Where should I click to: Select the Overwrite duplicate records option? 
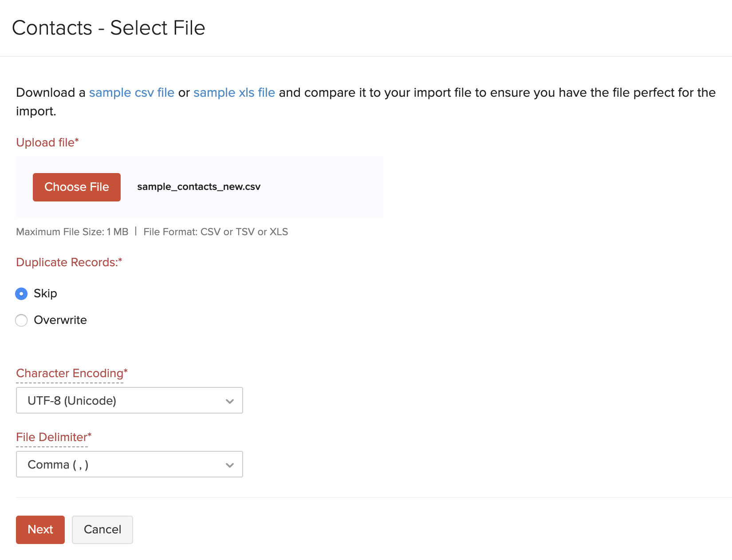21,320
